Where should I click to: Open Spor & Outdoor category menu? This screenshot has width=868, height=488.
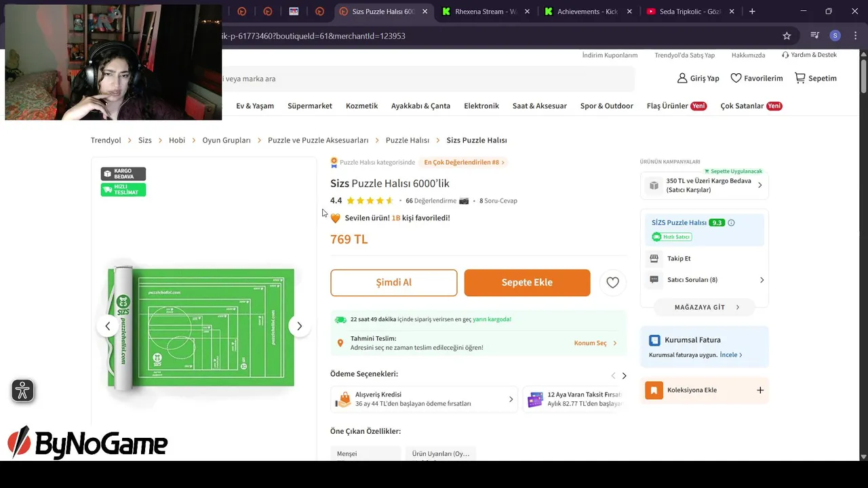[606, 106]
